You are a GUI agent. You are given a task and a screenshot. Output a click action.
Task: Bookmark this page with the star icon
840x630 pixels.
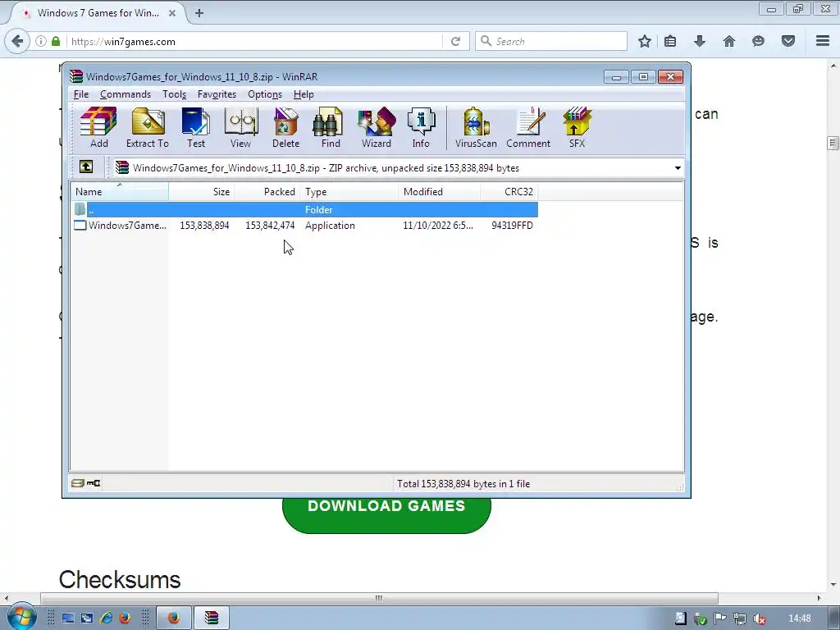(x=645, y=41)
